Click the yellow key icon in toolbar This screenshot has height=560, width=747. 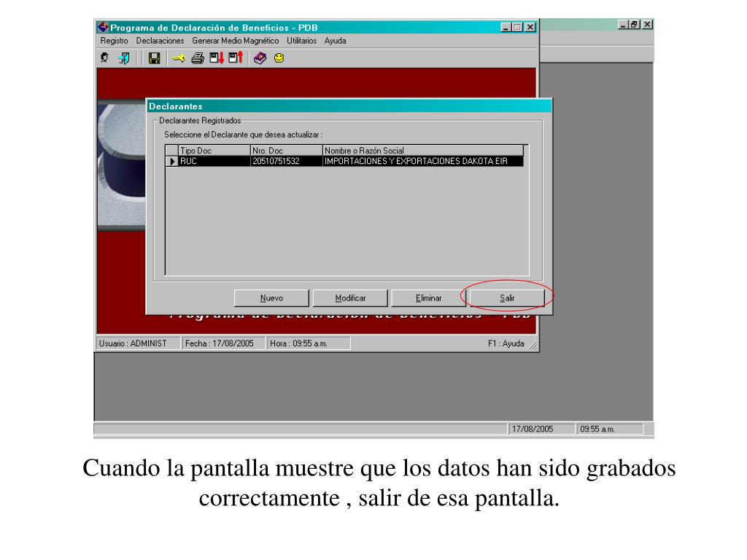pos(179,58)
